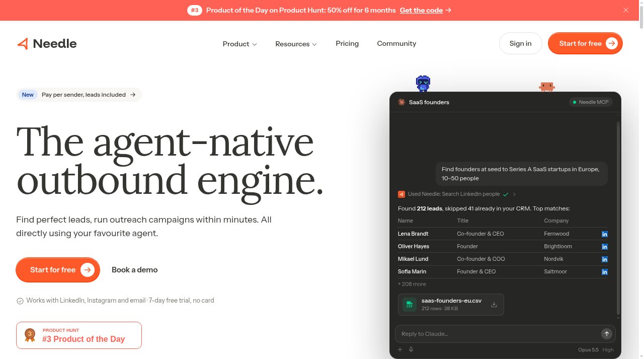Click the send arrow button in chat
The height and width of the screenshot is (359, 644).
pos(607,334)
